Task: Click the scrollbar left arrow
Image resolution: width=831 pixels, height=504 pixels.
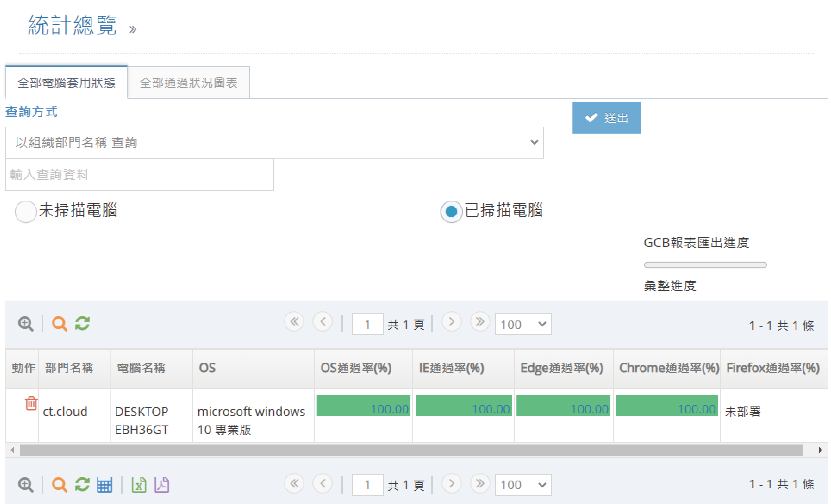Action: pos(12,450)
